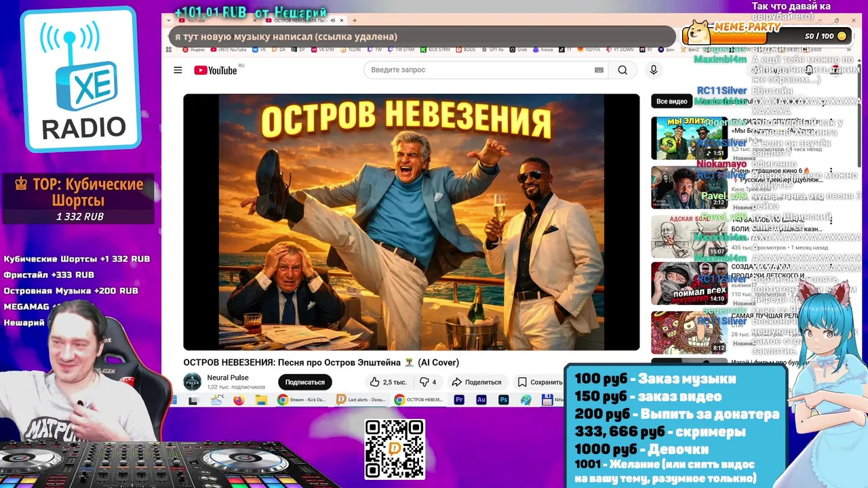Open the Neural Pulse channel name link
868x488 pixels.
[x=228, y=378]
